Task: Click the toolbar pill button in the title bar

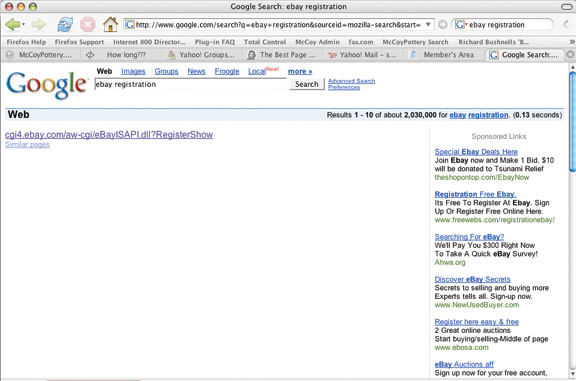Action: 567,6
